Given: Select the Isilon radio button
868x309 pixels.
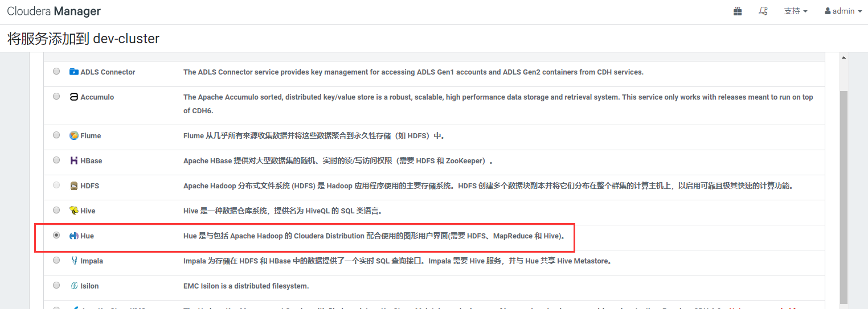Looking at the screenshot, I should pyautogui.click(x=56, y=286).
